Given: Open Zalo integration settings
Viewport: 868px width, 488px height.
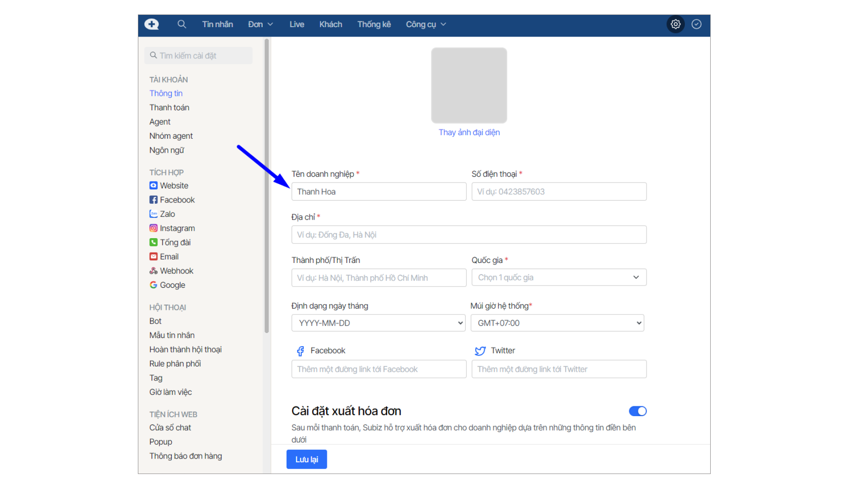Looking at the screenshot, I should [x=167, y=214].
